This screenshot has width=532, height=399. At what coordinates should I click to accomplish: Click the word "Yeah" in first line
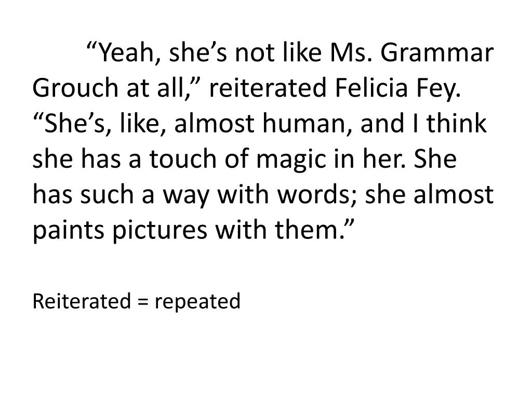click(127, 52)
